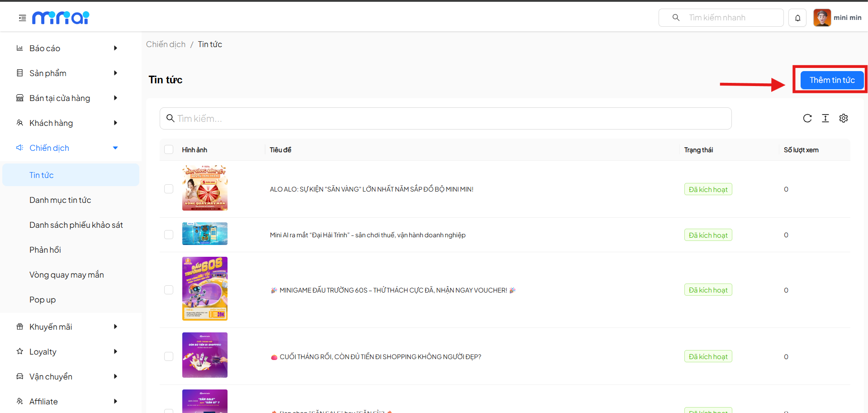The width and height of the screenshot is (868, 413).
Task: Click the hamburger menu icon beside logo
Action: click(22, 18)
